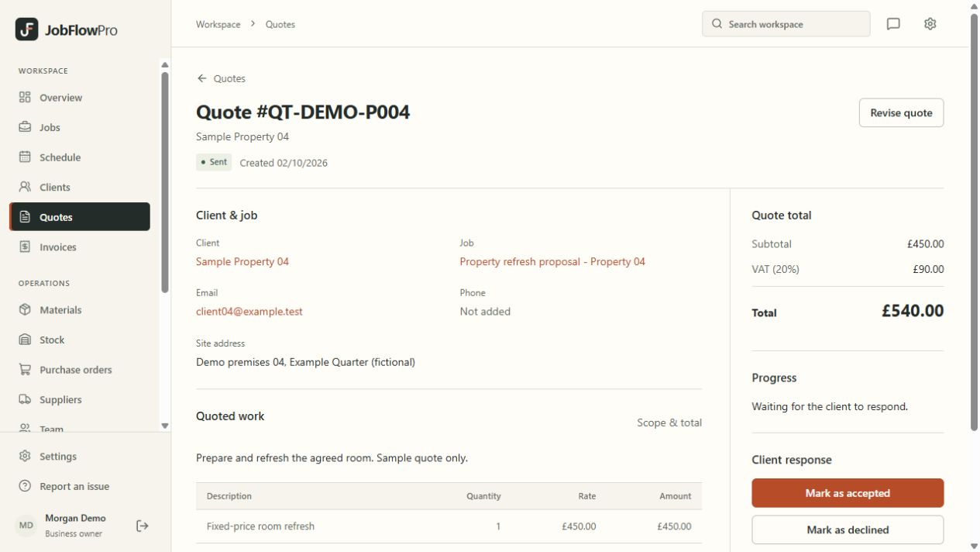Viewport: 980px width, 552px height.
Task: Open top-right settings gear icon
Action: [930, 24]
